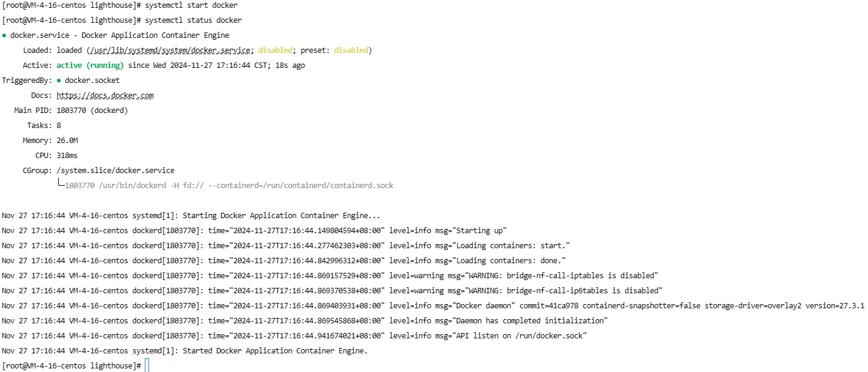868x372 pixels.
Task: Click the Main PID value 1803770 (dockerd)
Action: pyautogui.click(x=92, y=111)
